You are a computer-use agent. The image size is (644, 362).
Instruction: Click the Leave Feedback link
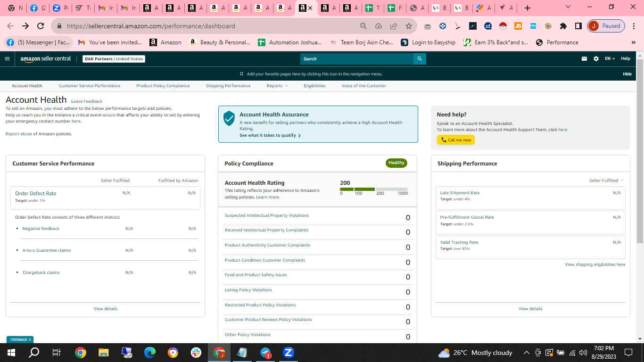point(87,101)
